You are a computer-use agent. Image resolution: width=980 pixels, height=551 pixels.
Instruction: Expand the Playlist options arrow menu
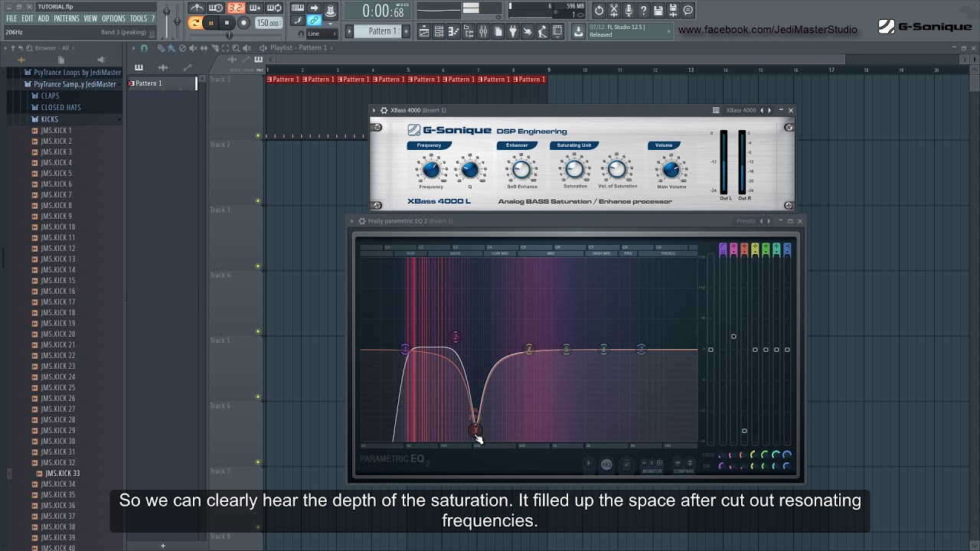tap(133, 47)
